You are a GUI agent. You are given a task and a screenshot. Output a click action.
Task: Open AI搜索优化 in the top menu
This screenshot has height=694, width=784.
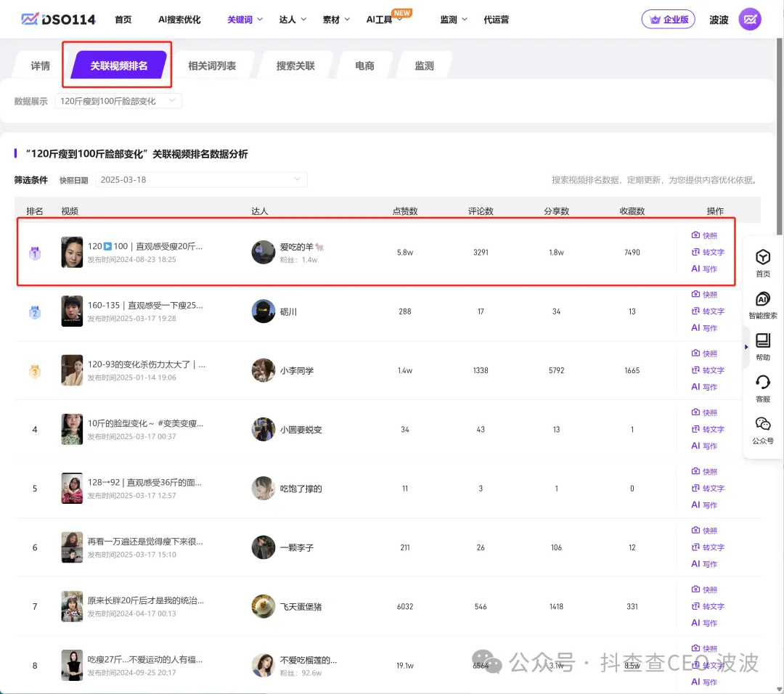[179, 20]
